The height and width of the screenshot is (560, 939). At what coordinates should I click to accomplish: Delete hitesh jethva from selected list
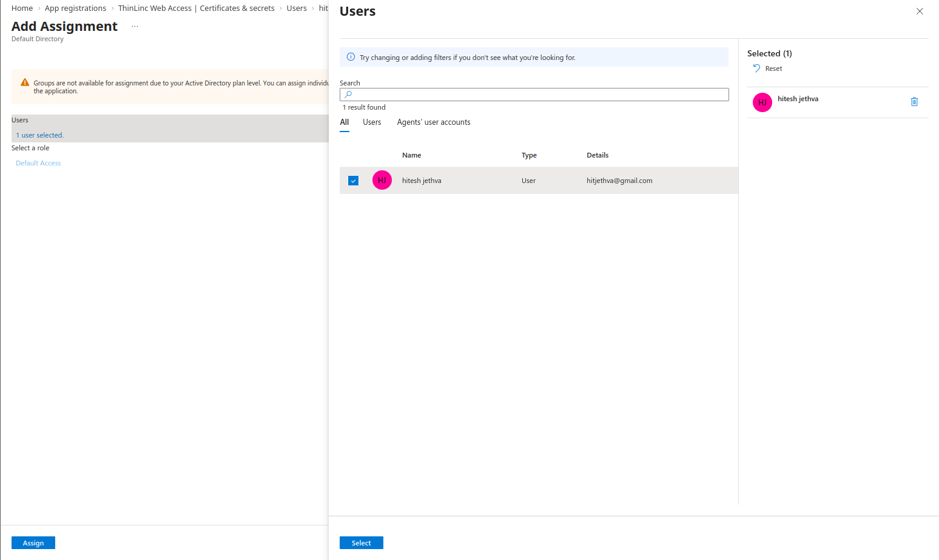[914, 102]
